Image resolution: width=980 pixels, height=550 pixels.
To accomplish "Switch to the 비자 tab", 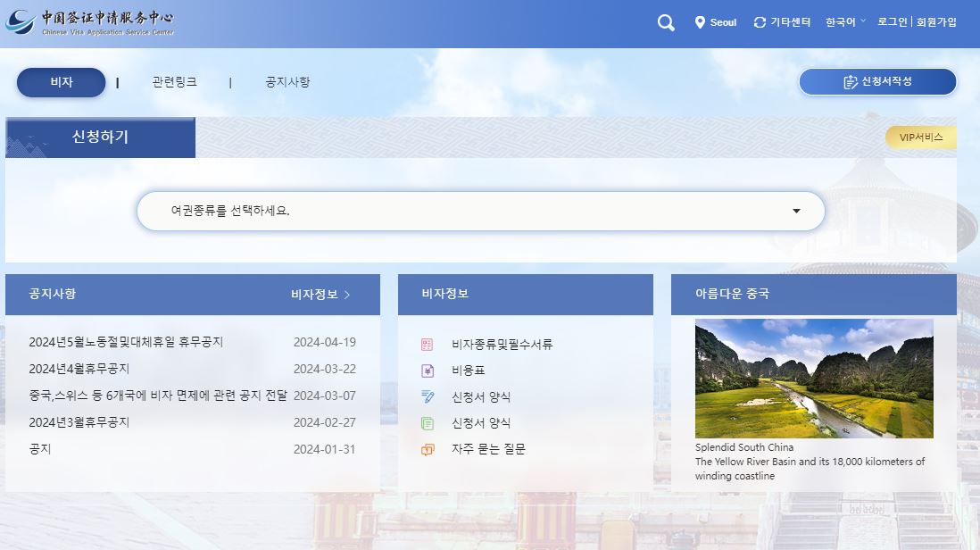I will pos(61,80).
